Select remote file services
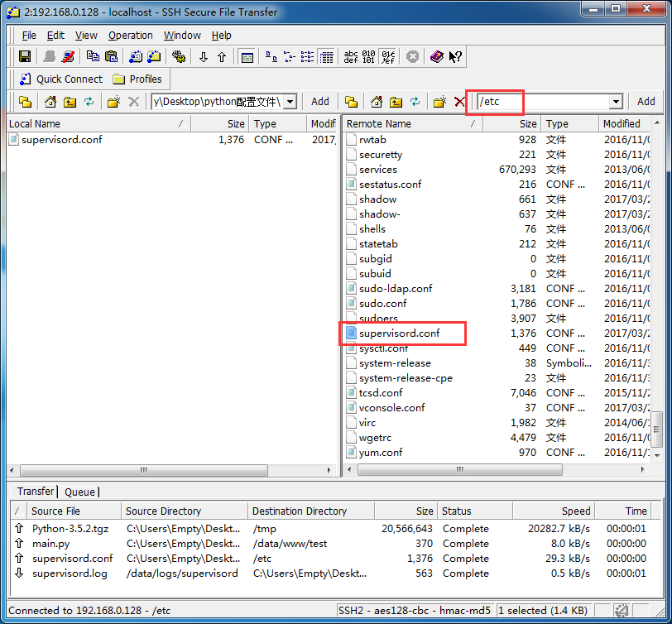 pyautogui.click(x=378, y=170)
